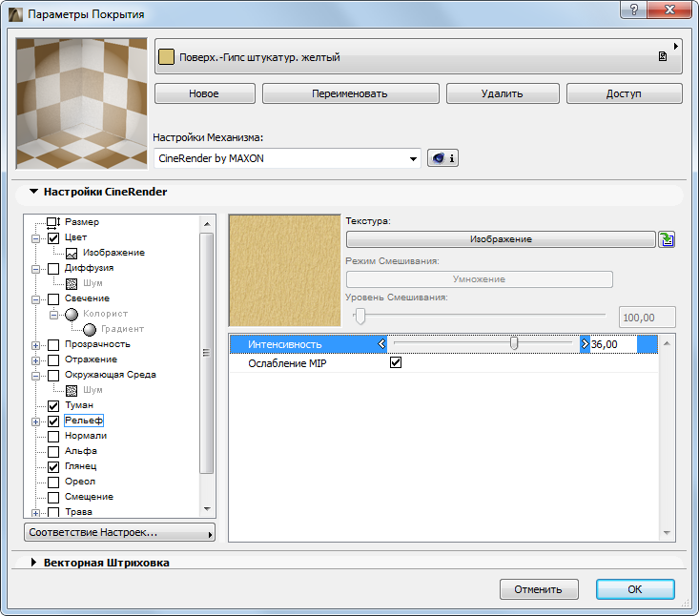Image resolution: width=699 pixels, height=616 pixels.
Task: Click the Доступ button
Action: (x=624, y=93)
